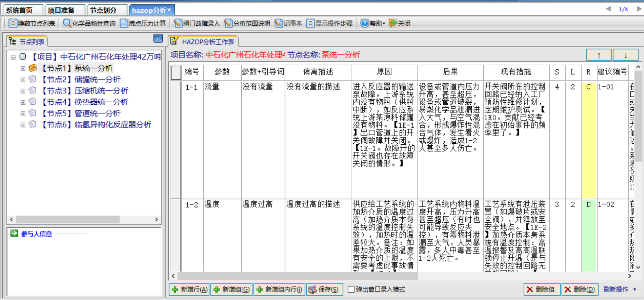Expand 节点5 管道统一分析 tree node

[23, 114]
